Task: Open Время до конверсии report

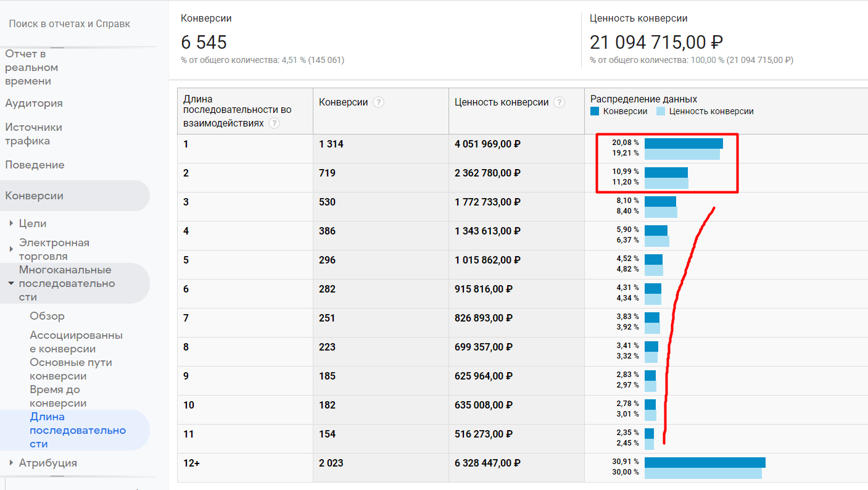Action: [58, 396]
